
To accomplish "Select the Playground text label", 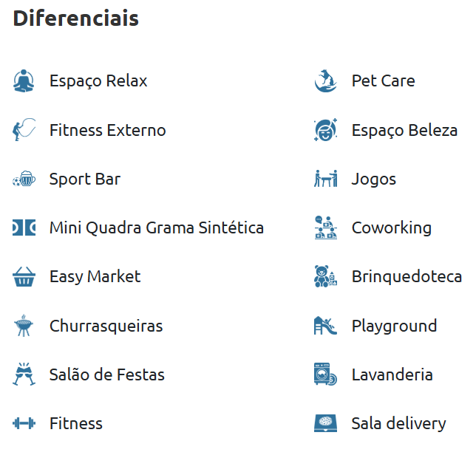I will (394, 326).
